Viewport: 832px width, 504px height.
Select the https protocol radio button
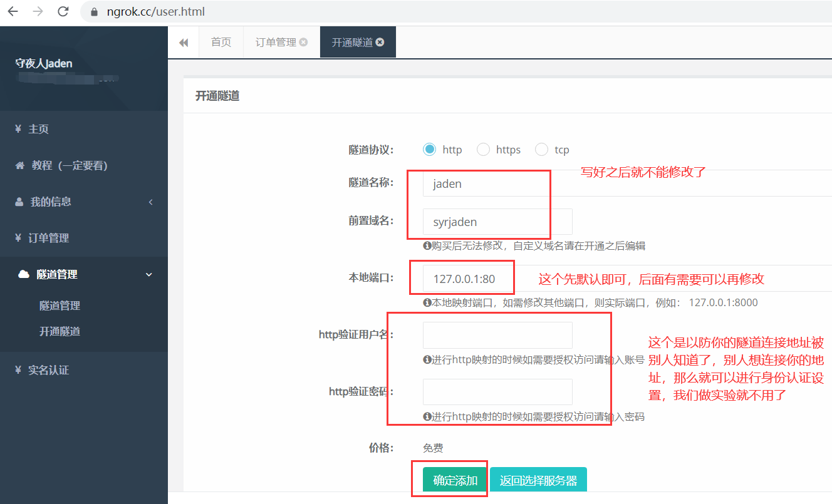[x=483, y=150]
